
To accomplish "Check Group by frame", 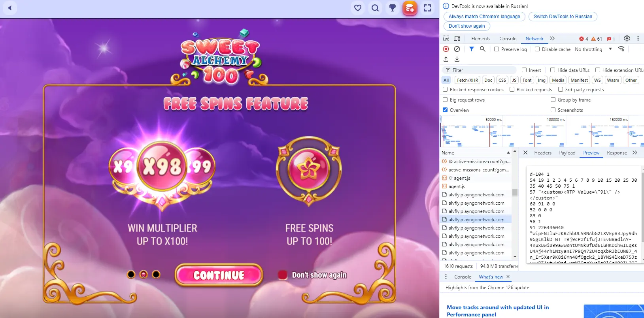I will (553, 100).
